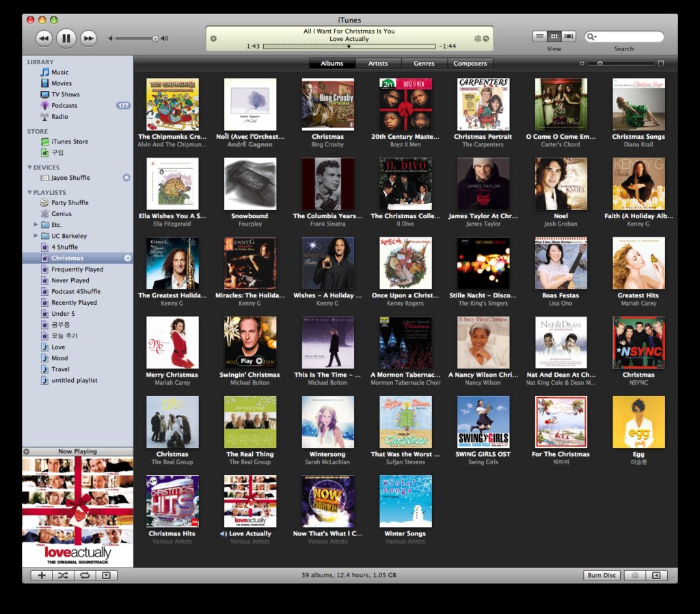The width and height of the screenshot is (700, 614).
Task: Switch to list view
Action: [x=540, y=36]
